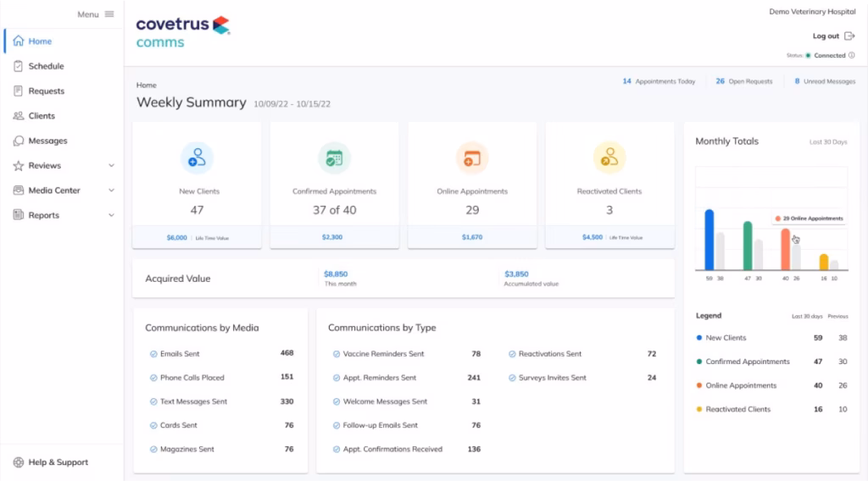
Task: Click the $3,850 Accumulated value
Action: pos(516,274)
